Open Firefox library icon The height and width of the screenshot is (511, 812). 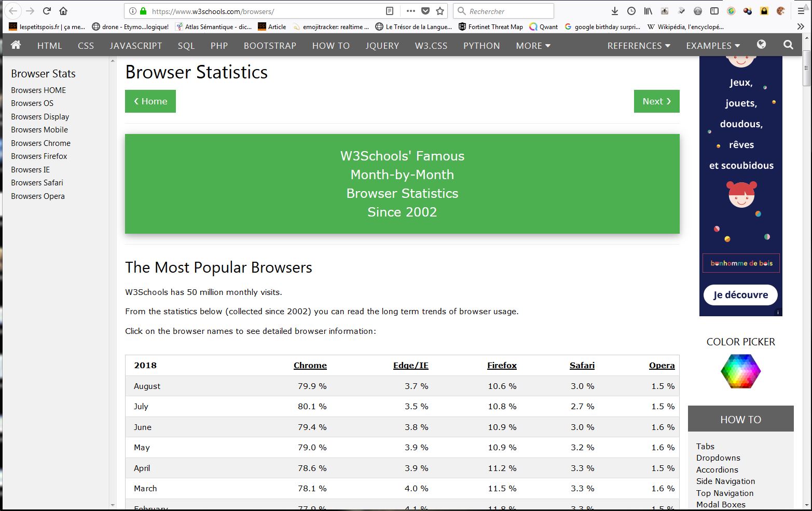point(648,11)
